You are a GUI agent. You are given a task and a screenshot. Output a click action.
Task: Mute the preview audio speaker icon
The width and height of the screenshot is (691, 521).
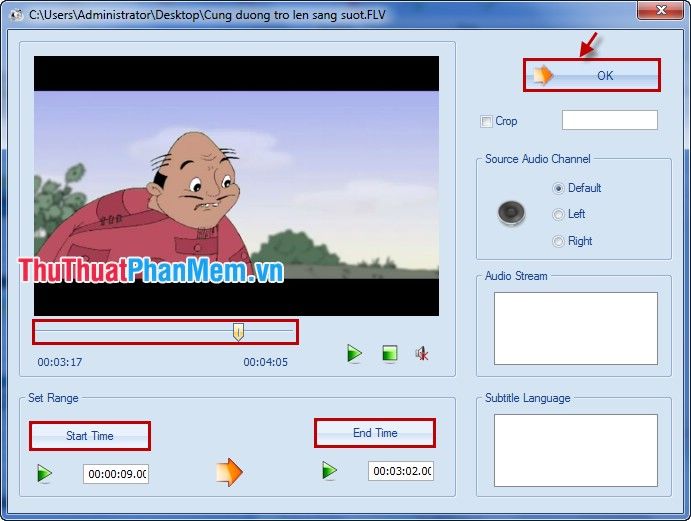422,354
